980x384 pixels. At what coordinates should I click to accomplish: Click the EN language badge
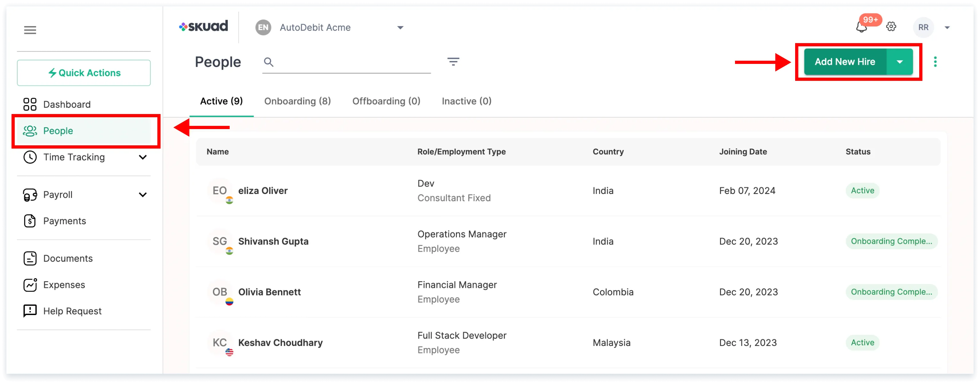(263, 27)
